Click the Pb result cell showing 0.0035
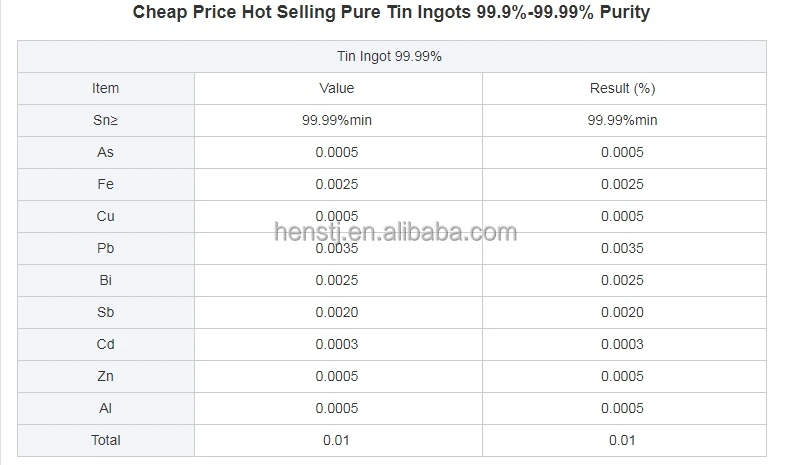The image size is (790, 465). [622, 248]
